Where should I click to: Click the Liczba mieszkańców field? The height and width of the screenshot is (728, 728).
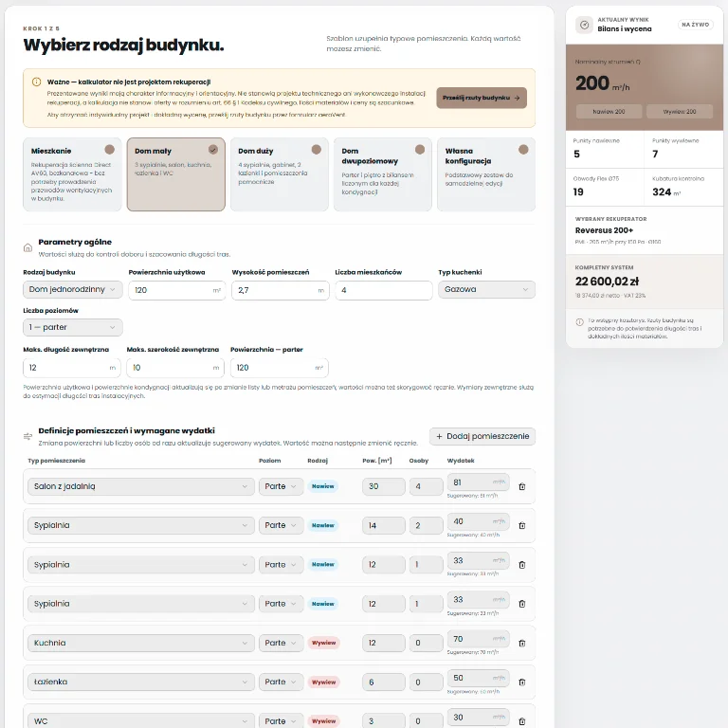(x=384, y=290)
